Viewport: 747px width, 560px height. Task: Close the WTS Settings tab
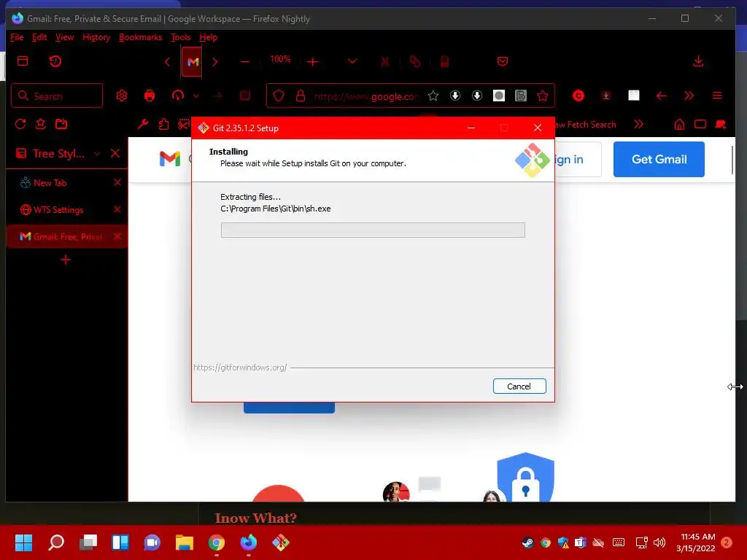tap(117, 209)
